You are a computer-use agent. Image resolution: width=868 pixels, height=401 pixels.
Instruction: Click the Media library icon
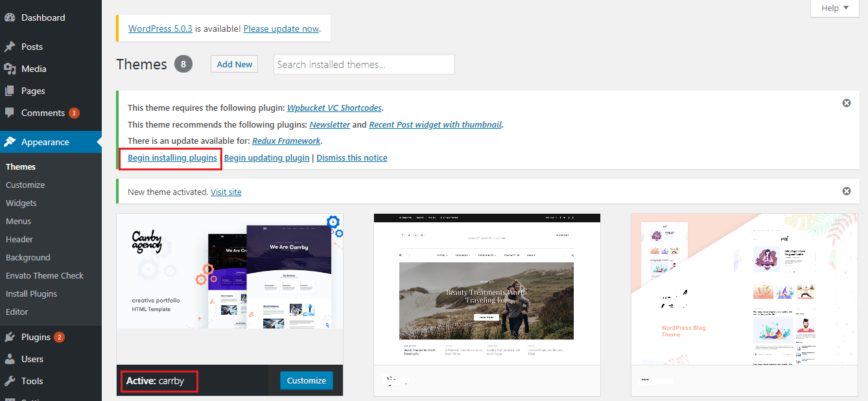coord(10,69)
